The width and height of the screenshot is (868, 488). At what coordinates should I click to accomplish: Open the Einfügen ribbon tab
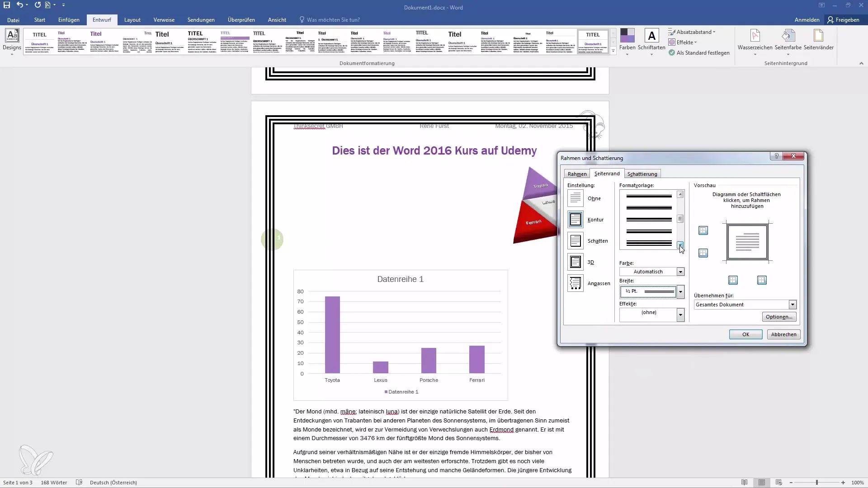coord(69,20)
